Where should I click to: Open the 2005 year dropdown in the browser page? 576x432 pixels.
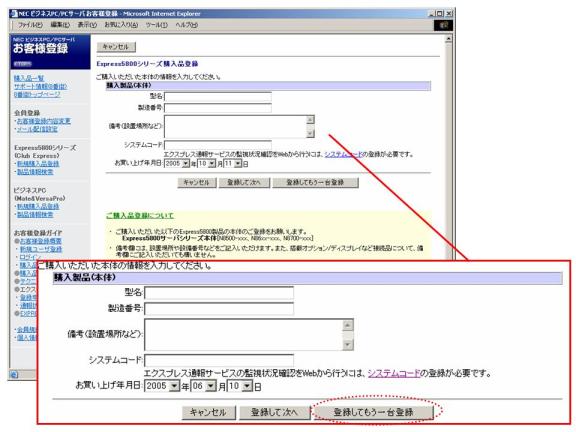[x=177, y=163]
